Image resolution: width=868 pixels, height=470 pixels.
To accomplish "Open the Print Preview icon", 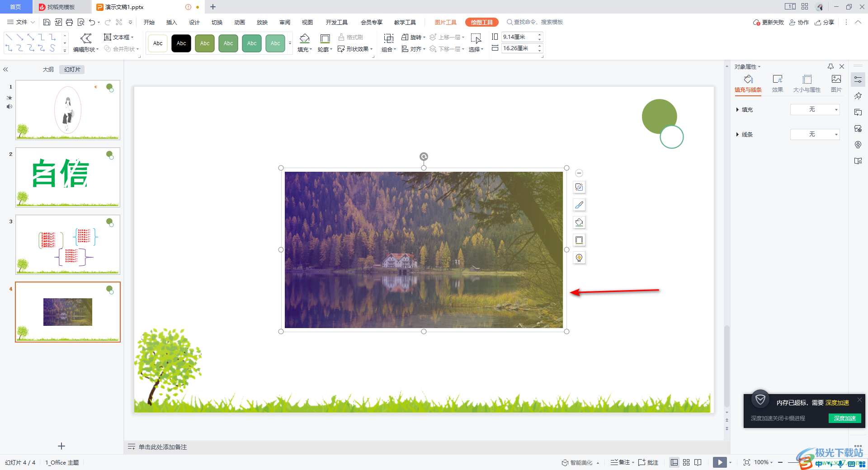I will pos(81,22).
